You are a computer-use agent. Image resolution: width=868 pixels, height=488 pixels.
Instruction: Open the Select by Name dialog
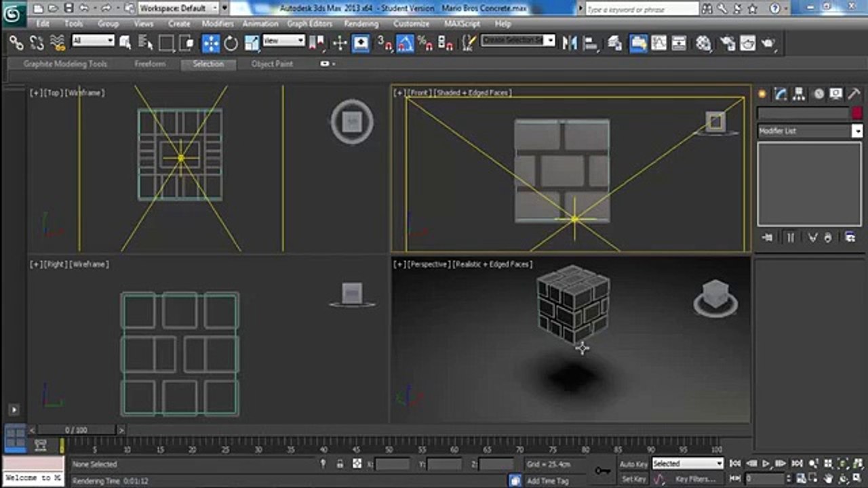click(x=144, y=43)
